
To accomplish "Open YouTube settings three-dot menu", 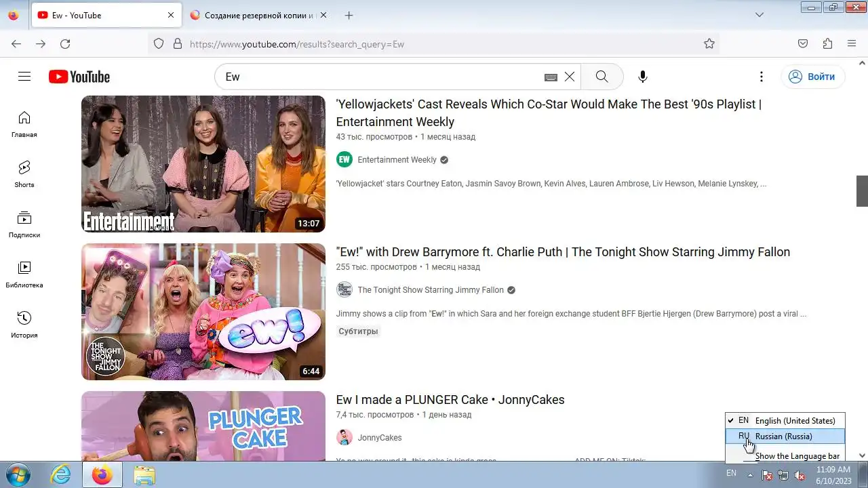I will tap(762, 77).
